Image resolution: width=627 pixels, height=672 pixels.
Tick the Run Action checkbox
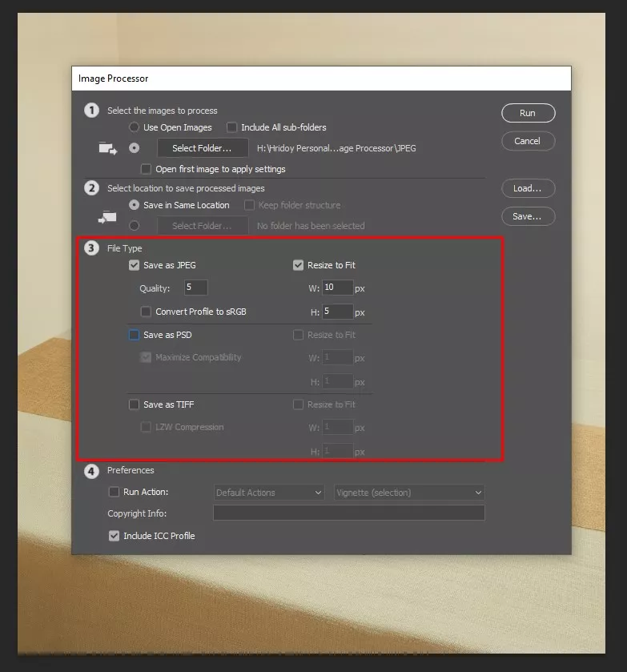click(x=114, y=492)
